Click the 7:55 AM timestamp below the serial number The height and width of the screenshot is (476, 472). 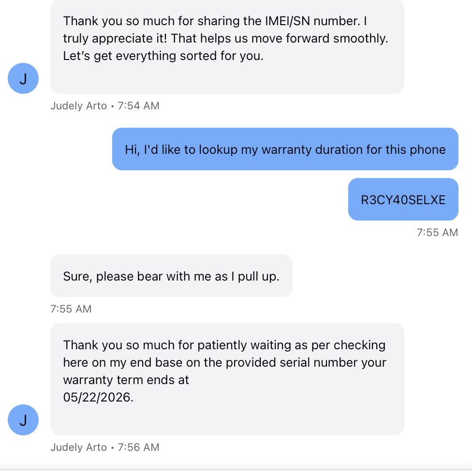tap(437, 233)
